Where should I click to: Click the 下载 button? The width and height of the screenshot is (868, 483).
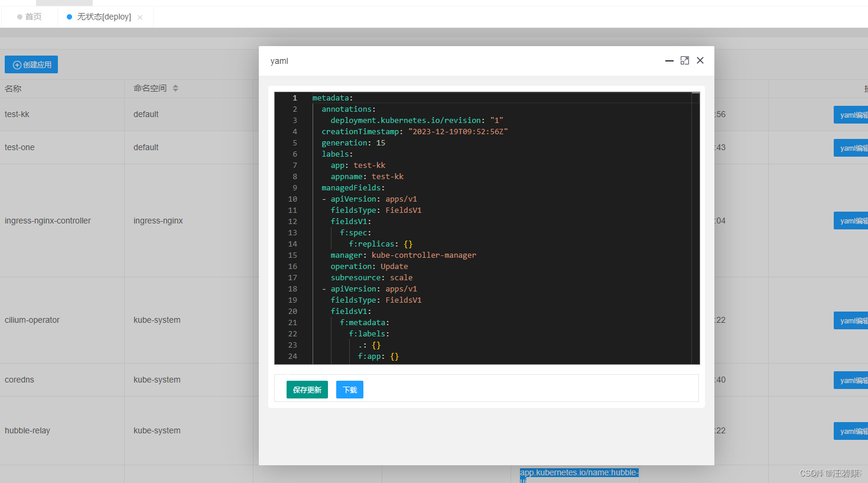tap(350, 390)
